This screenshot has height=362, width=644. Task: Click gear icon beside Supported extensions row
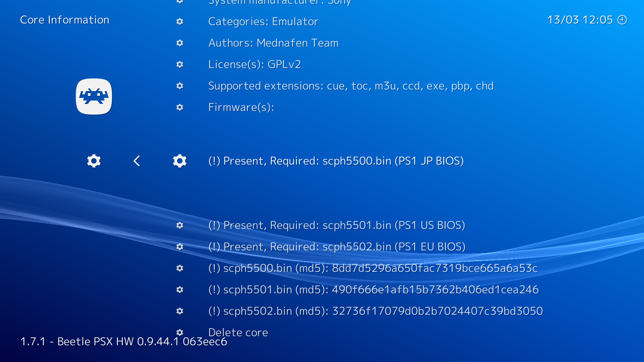coord(180,86)
